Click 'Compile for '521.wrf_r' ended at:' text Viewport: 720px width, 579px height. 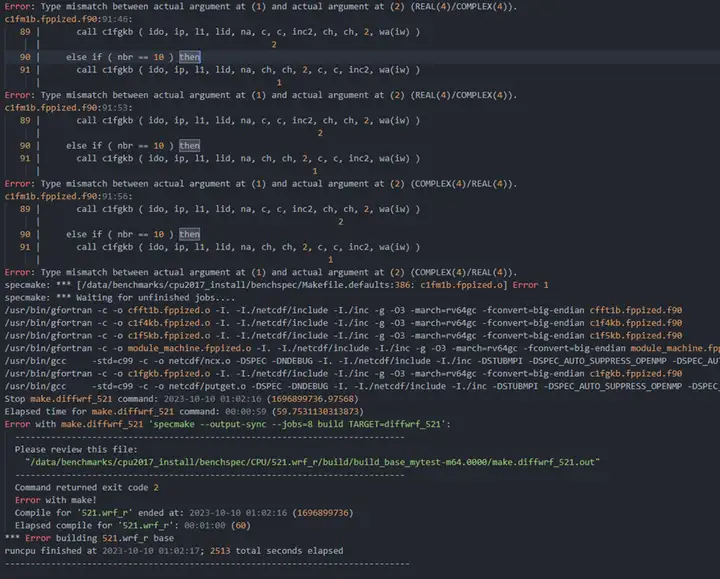point(99,512)
